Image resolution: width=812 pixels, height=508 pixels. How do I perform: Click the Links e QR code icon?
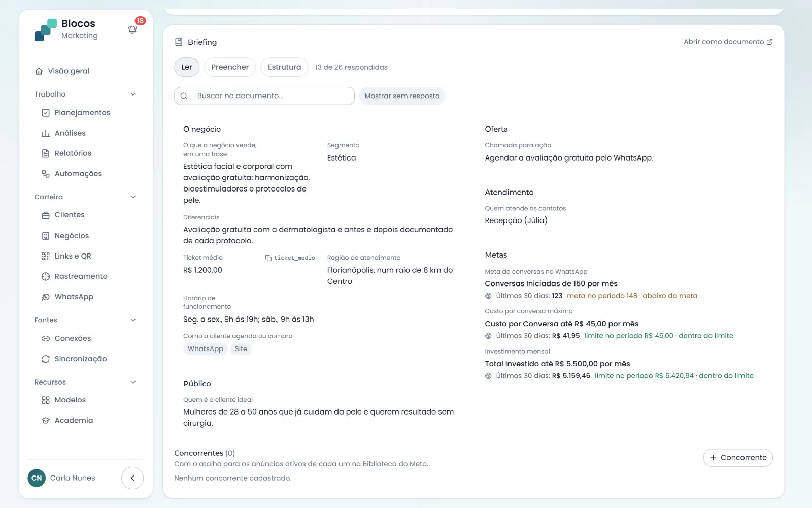click(46, 256)
